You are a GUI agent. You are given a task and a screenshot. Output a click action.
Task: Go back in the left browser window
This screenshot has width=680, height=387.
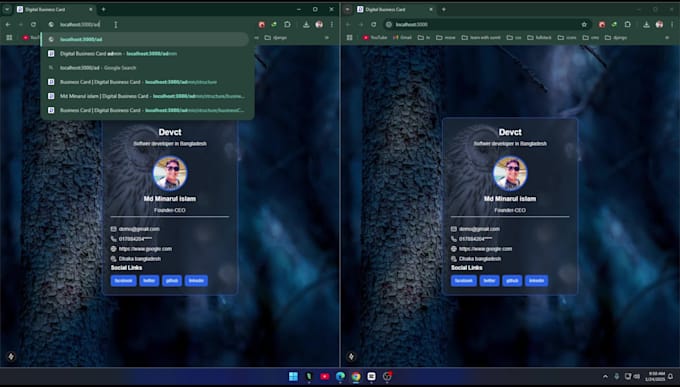tap(8, 25)
